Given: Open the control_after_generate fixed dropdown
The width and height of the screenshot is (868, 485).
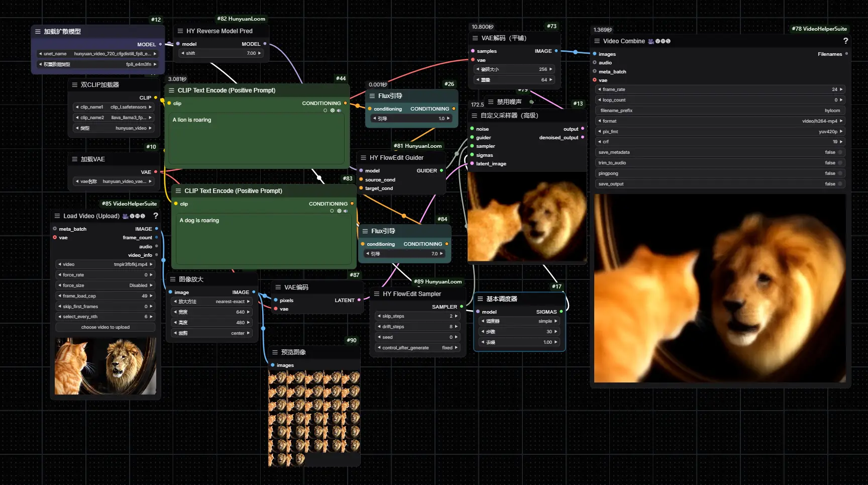Looking at the screenshot, I should (x=417, y=348).
